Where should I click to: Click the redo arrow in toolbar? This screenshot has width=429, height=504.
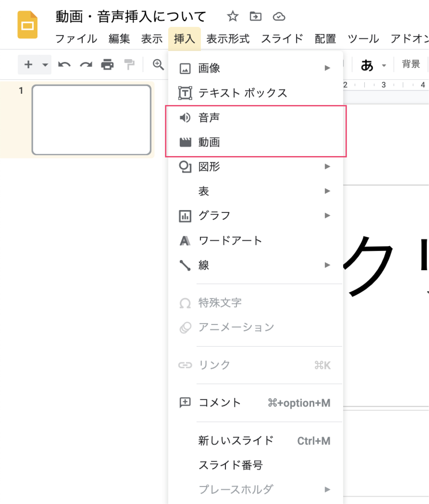(86, 65)
